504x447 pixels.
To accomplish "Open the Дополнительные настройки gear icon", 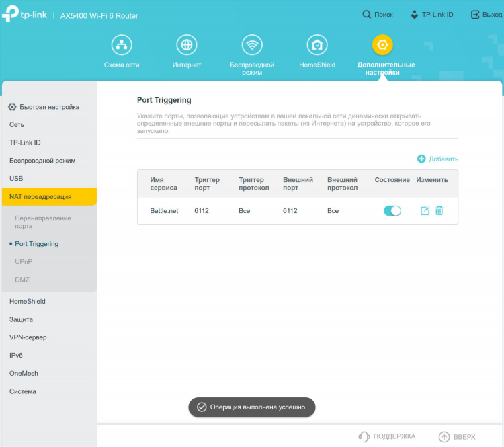I will coord(382,44).
